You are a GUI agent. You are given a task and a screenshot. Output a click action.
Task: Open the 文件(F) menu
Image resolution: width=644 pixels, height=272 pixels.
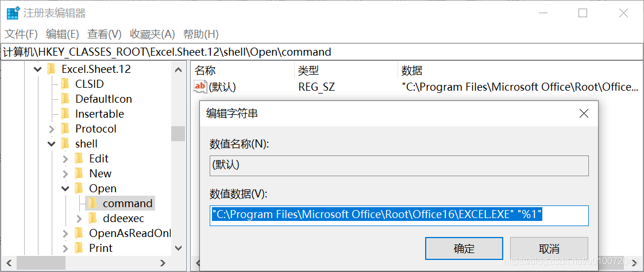coord(21,34)
